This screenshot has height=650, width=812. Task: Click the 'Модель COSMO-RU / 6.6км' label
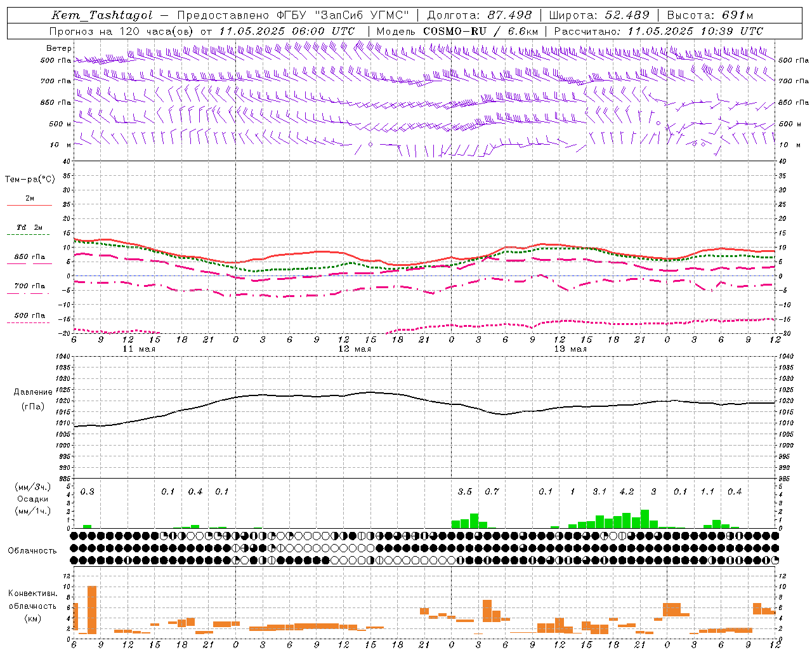(x=457, y=31)
